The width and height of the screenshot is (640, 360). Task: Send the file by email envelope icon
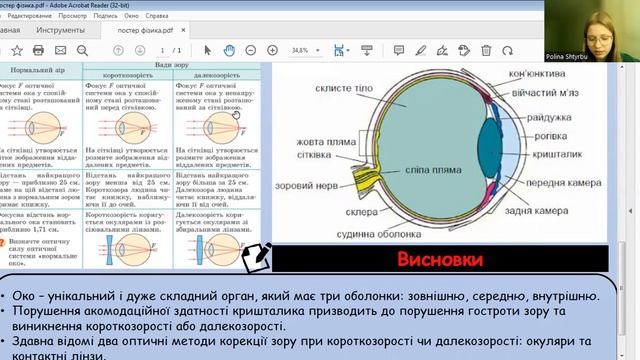(60, 50)
